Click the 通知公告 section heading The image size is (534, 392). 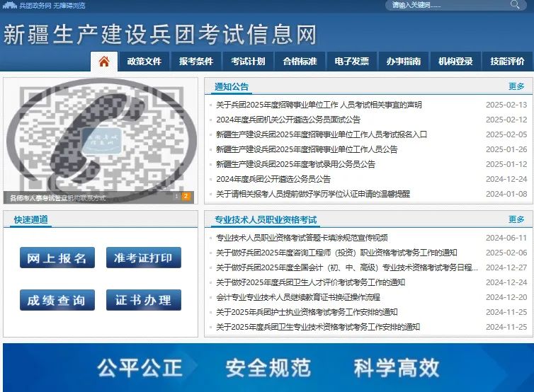tap(232, 87)
